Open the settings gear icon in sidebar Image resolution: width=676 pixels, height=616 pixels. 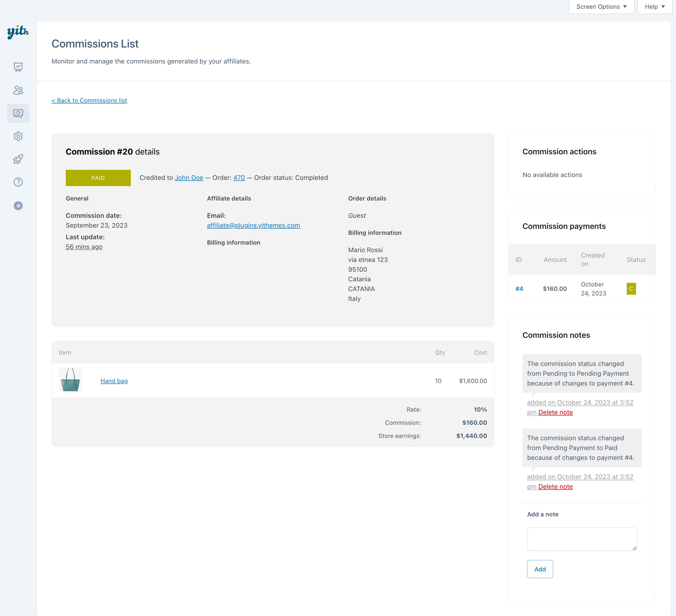[x=18, y=136]
